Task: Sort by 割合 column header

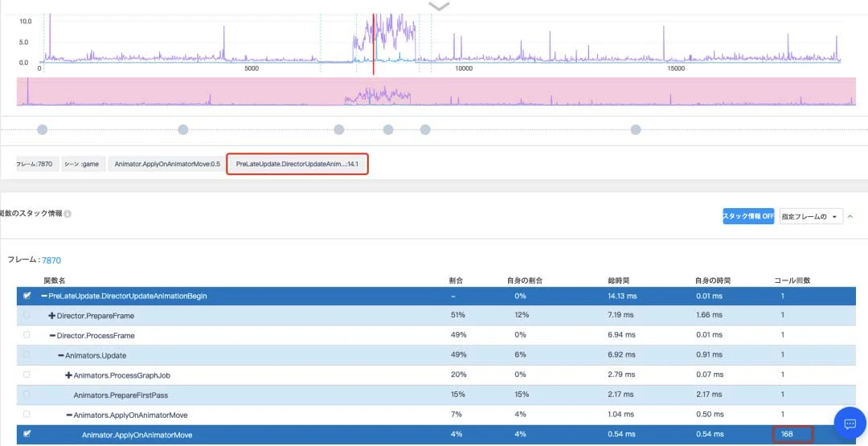Action: pyautogui.click(x=456, y=280)
